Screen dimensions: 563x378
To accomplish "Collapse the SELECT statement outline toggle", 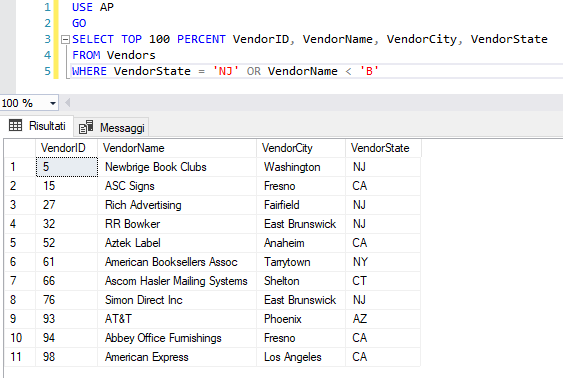I will pyautogui.click(x=65, y=39).
